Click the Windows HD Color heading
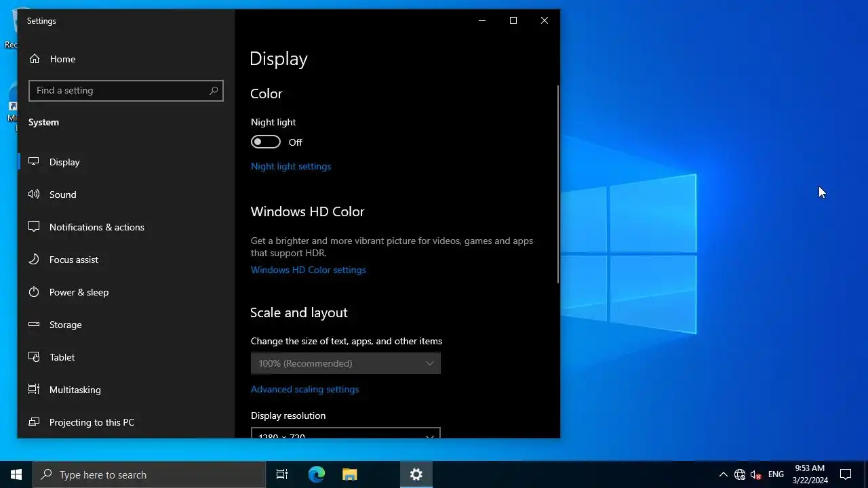Screen dimensions: 868x488 point(308,211)
